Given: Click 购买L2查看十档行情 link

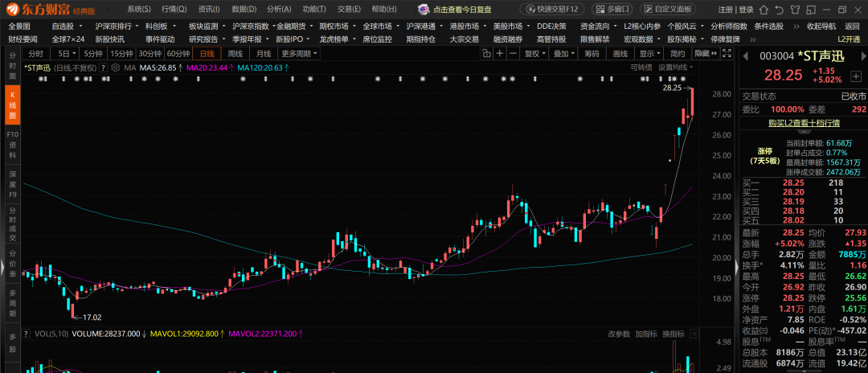Looking at the screenshot, I should click(805, 123).
